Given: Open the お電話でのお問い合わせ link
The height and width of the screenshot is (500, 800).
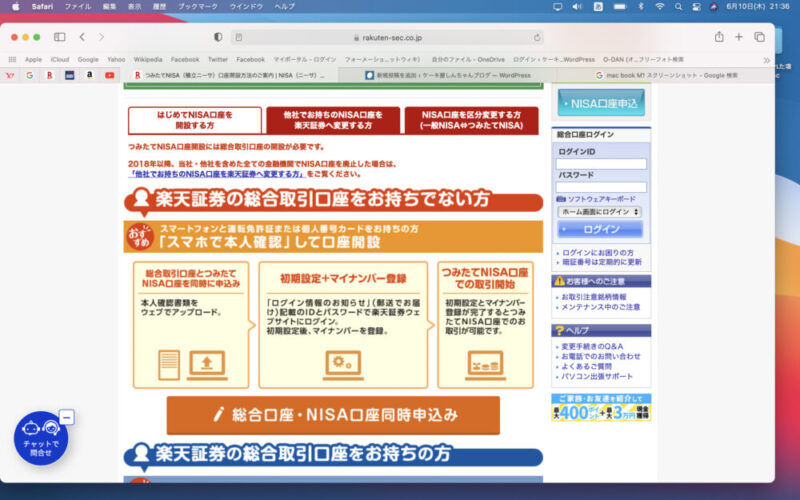Looking at the screenshot, I should (601, 357).
